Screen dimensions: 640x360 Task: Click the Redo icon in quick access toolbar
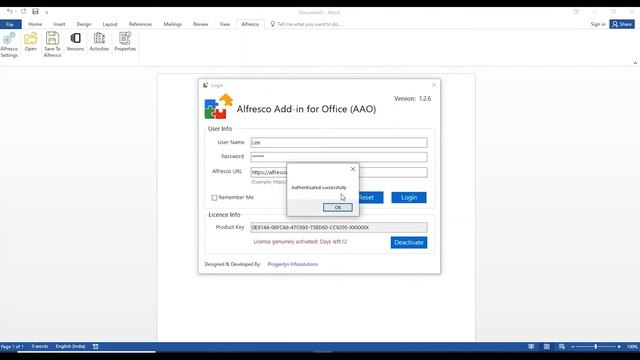23,11
